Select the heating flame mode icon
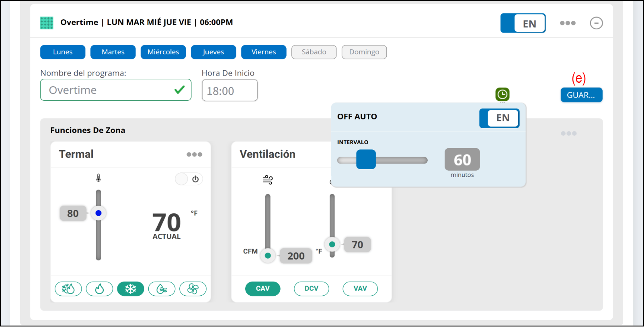644x327 pixels. (x=99, y=289)
